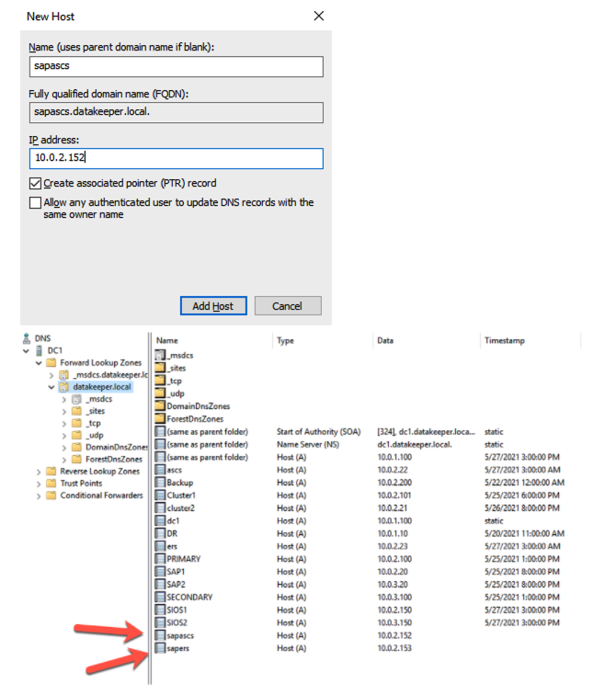Click the SECONDARY host record icon
616x695 pixels.
160,597
